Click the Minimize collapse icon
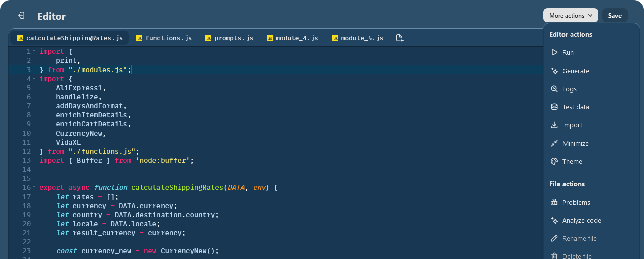The width and height of the screenshot is (644, 259). [554, 144]
